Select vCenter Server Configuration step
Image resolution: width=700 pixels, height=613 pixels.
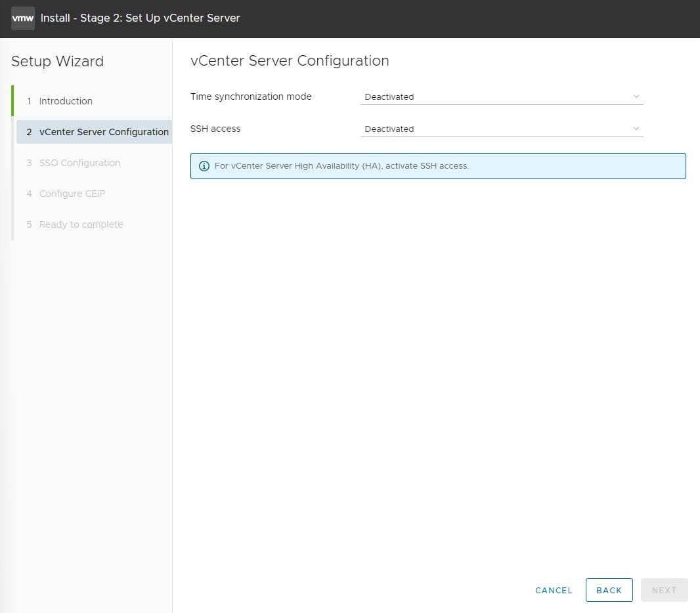[94, 132]
